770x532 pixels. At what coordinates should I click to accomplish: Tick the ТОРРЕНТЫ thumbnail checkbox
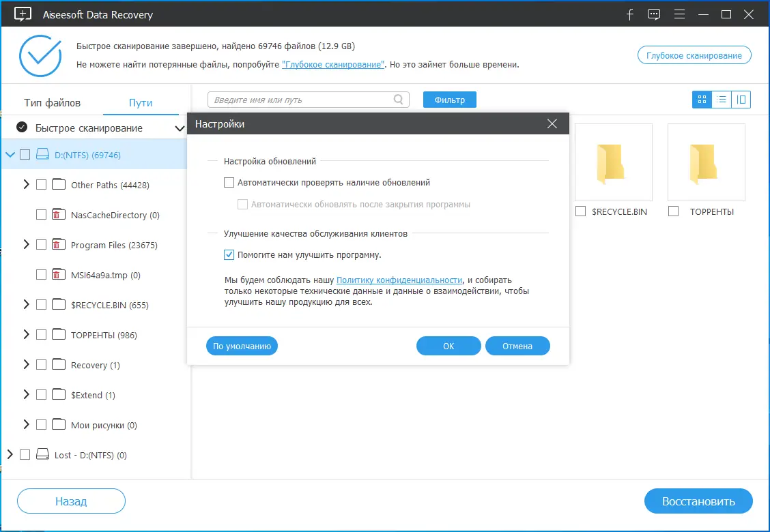673,211
